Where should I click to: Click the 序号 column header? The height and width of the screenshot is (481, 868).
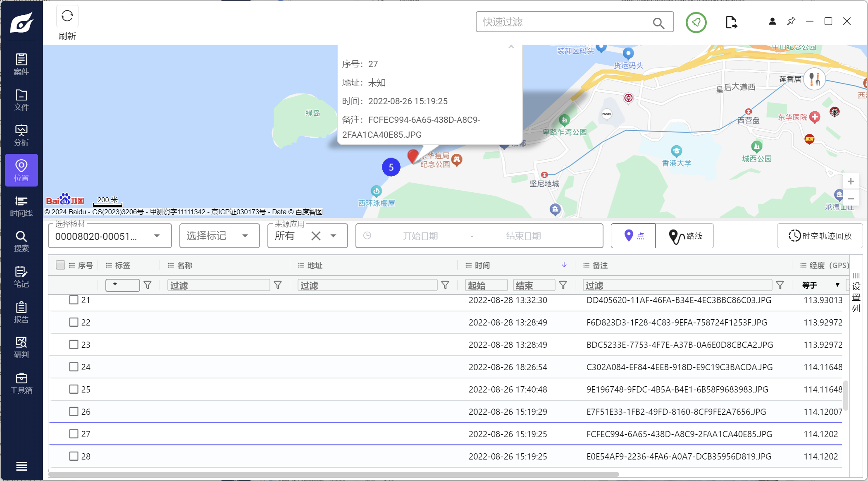[x=85, y=265]
